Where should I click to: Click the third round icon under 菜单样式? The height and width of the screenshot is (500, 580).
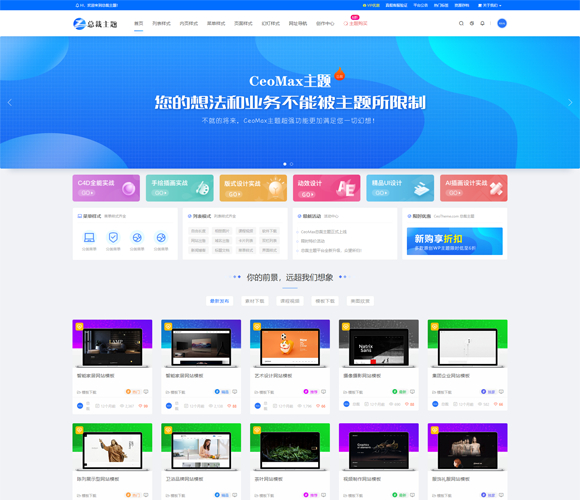point(137,237)
